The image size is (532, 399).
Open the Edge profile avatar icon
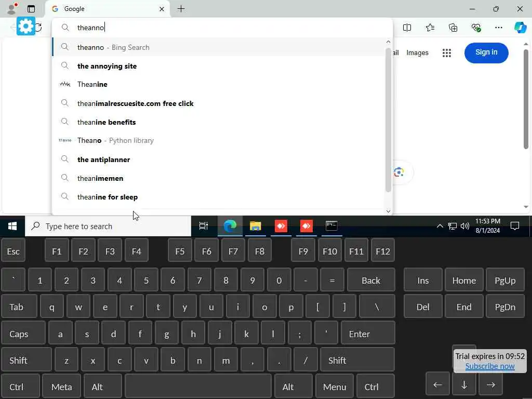coord(12,9)
